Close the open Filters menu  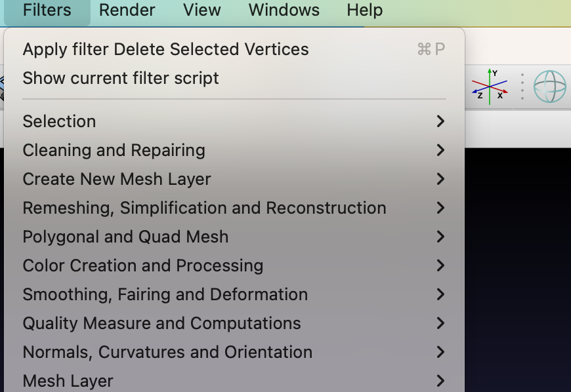[47, 10]
